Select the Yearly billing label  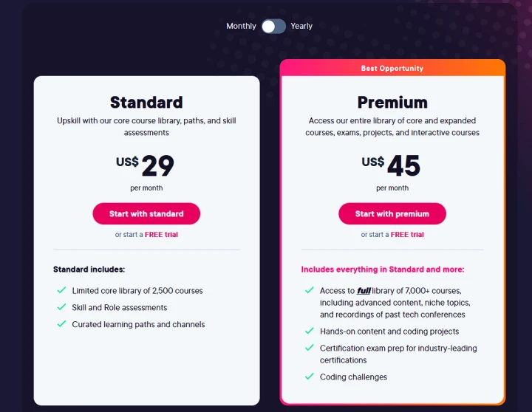point(301,26)
